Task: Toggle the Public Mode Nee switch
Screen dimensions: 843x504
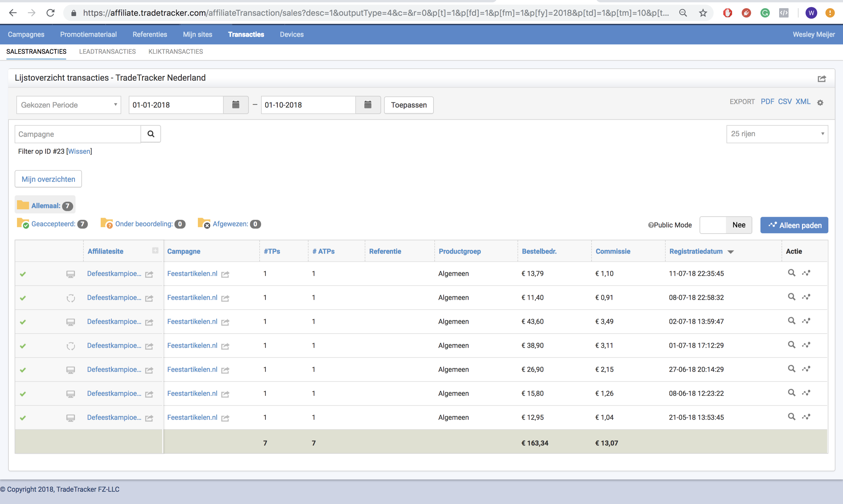Action: [725, 225]
